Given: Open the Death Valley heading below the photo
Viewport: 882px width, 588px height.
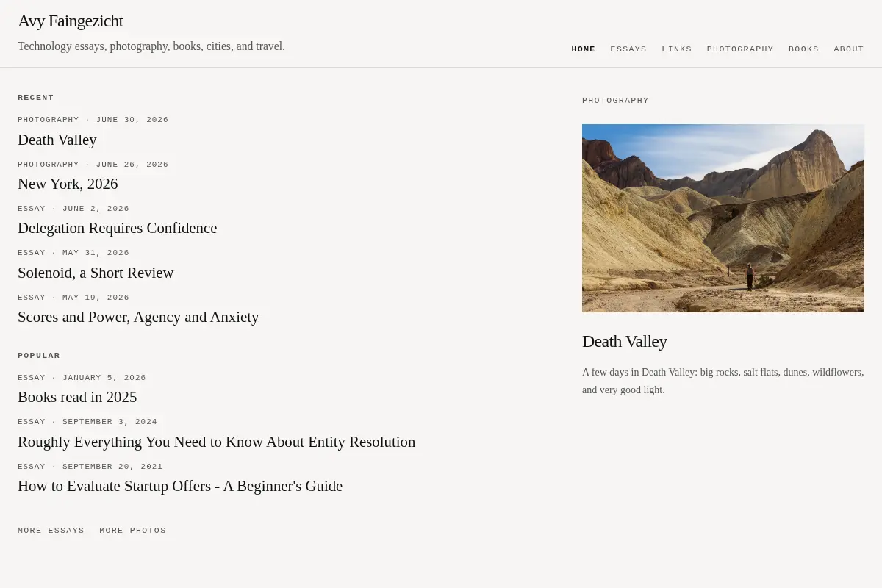Looking at the screenshot, I should coord(625,341).
